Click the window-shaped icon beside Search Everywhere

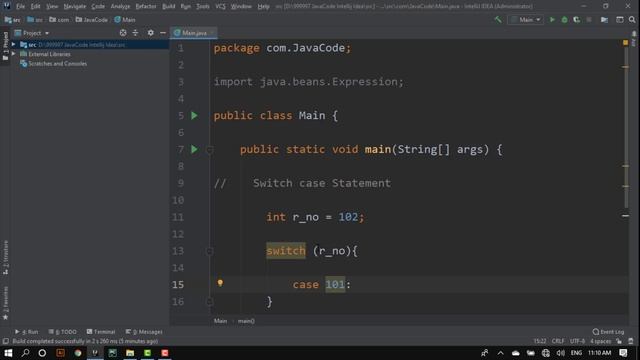620,20
